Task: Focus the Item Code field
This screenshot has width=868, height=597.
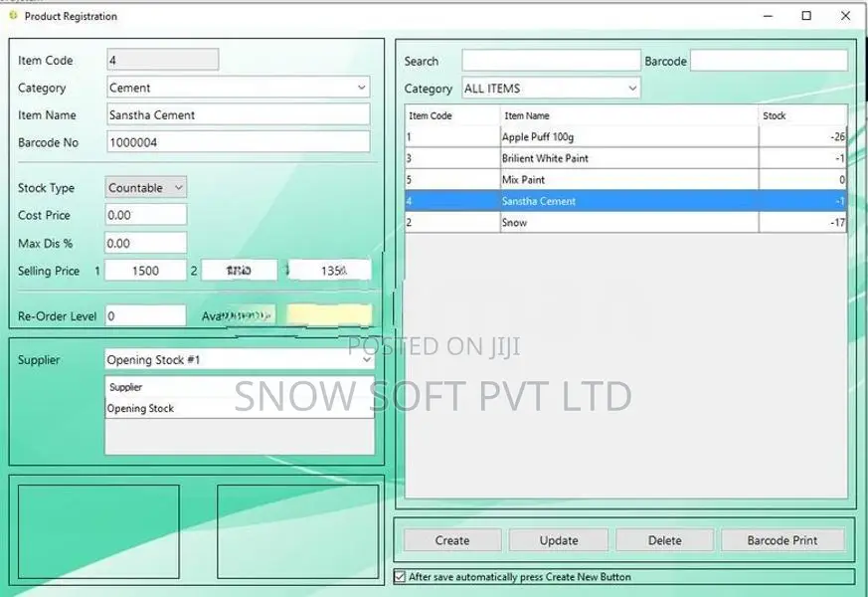Action: (x=163, y=60)
